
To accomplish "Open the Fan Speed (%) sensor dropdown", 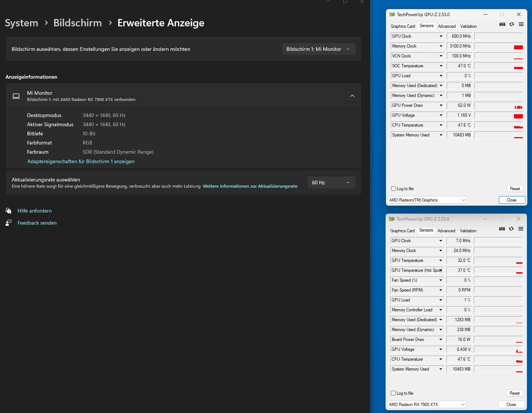I will click(x=441, y=280).
